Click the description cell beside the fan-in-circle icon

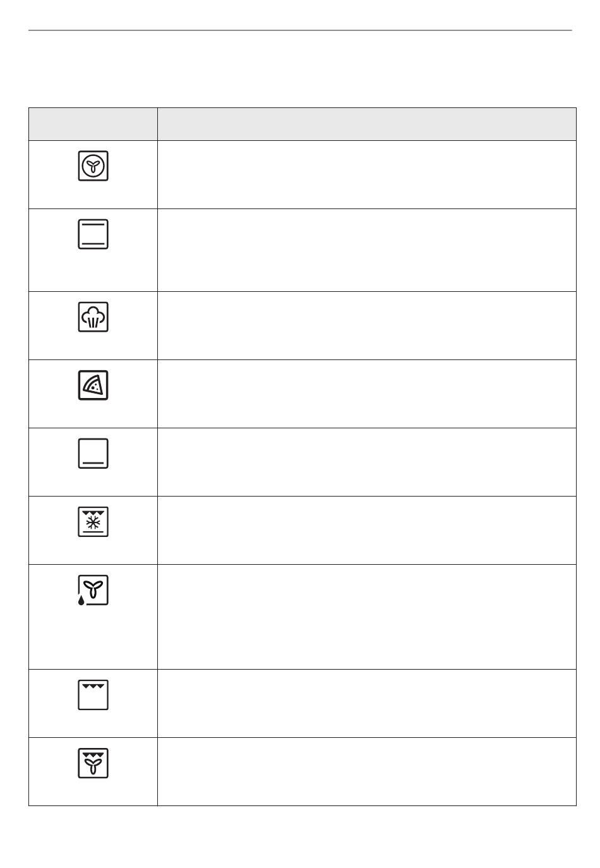click(367, 174)
